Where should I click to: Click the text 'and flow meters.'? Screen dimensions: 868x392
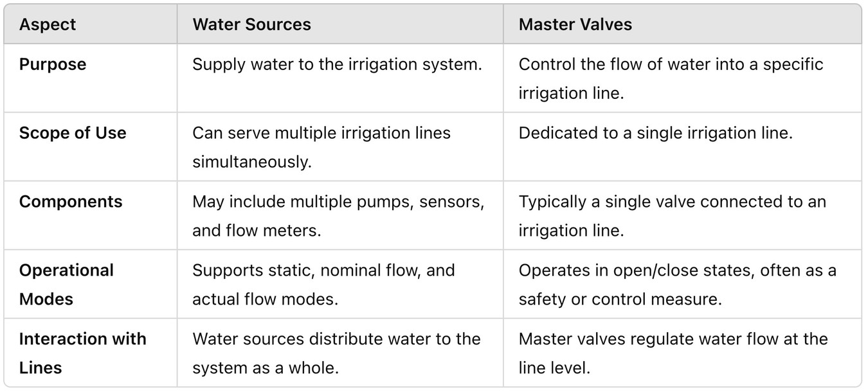pyautogui.click(x=257, y=230)
